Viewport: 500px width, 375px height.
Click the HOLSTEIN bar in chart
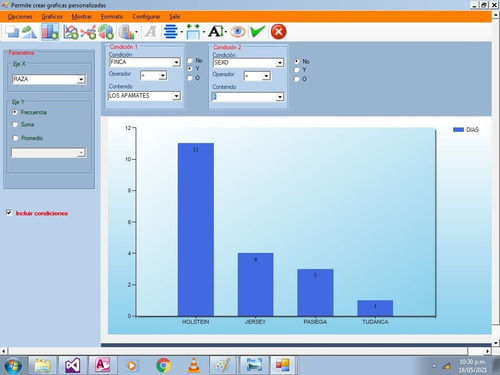click(x=196, y=230)
